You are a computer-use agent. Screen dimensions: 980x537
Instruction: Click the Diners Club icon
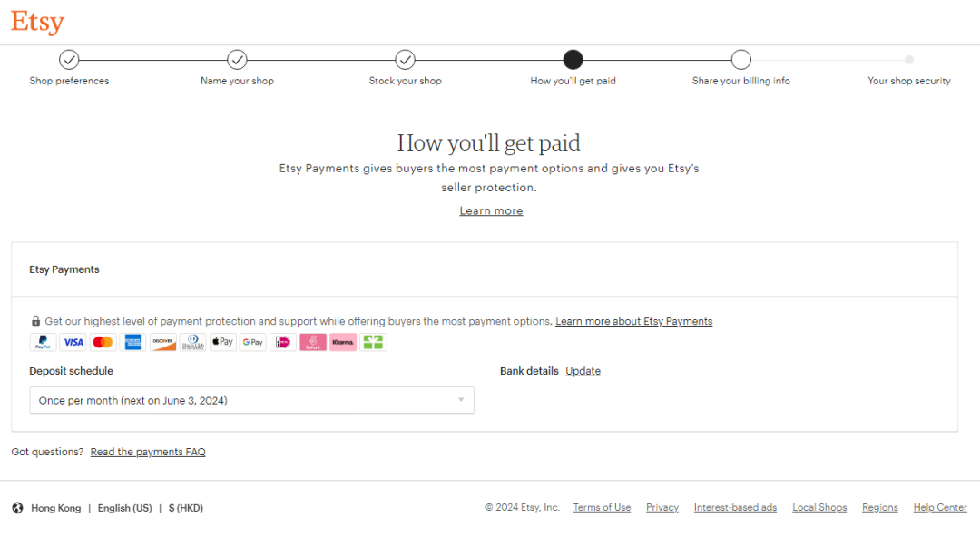[x=193, y=342]
